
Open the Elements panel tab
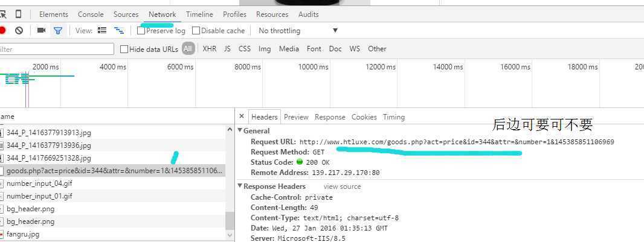pos(53,14)
